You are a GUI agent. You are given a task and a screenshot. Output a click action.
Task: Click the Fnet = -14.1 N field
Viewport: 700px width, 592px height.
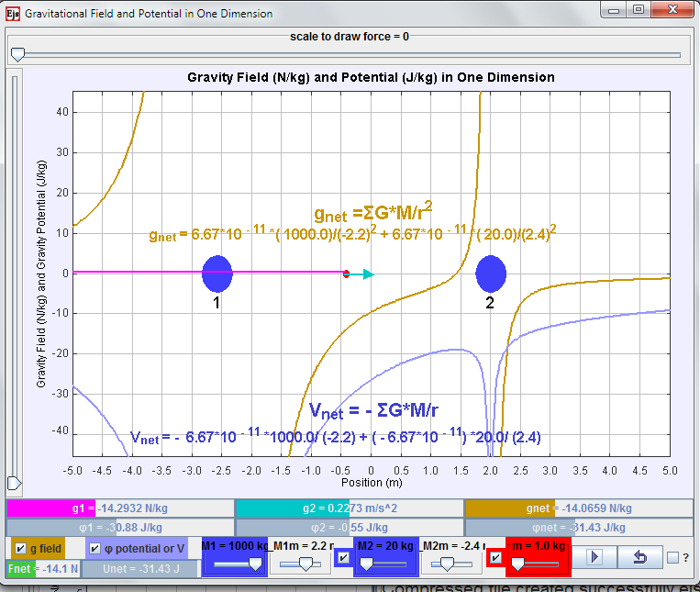point(43,569)
